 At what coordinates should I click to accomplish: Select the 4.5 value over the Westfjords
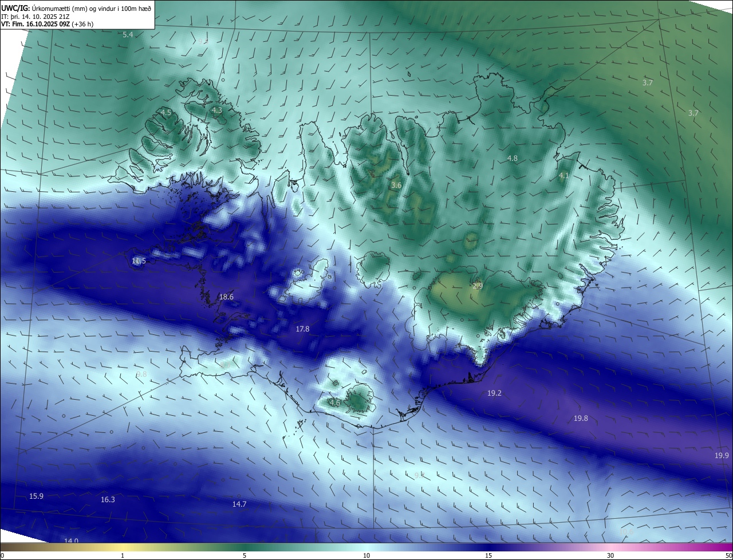point(166,113)
